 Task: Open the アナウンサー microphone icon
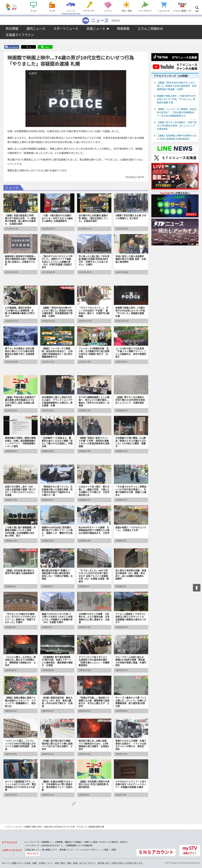89,6
